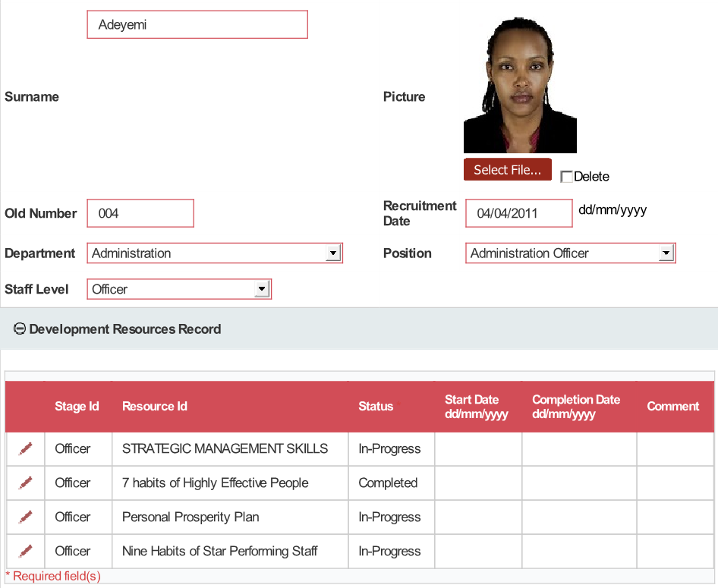The image size is (718, 588).
Task: Click the Resource Id column header
Action: (x=155, y=407)
